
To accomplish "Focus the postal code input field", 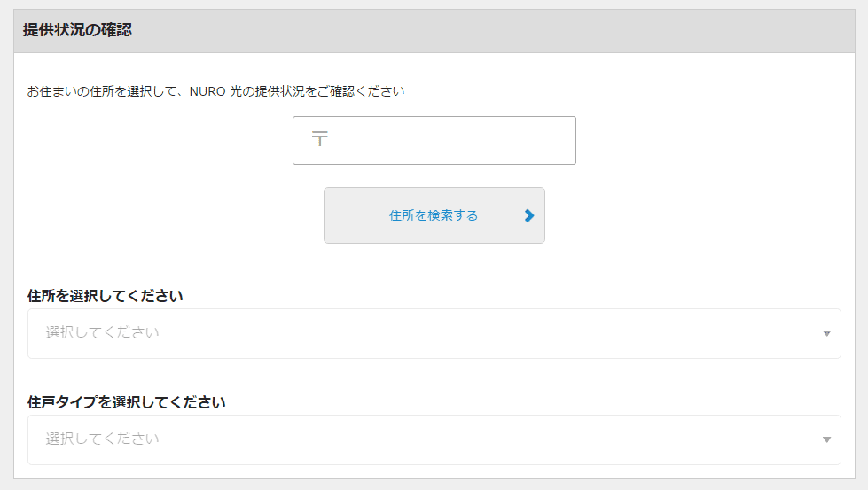I will pyautogui.click(x=434, y=141).
